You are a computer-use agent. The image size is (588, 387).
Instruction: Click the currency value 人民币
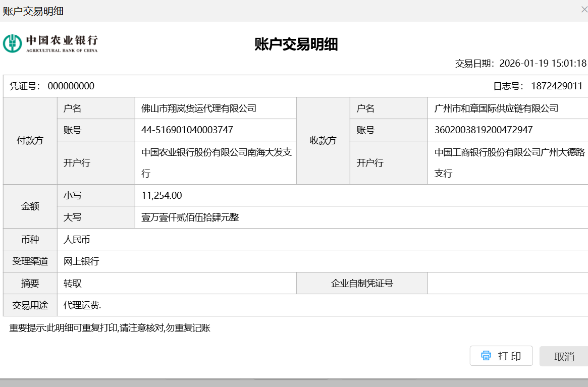pos(77,240)
